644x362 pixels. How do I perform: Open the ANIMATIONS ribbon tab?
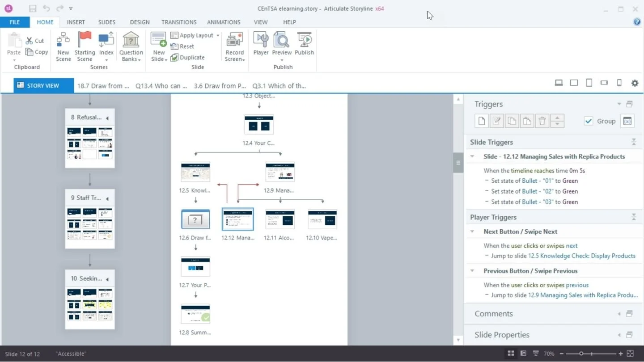pos(224,22)
